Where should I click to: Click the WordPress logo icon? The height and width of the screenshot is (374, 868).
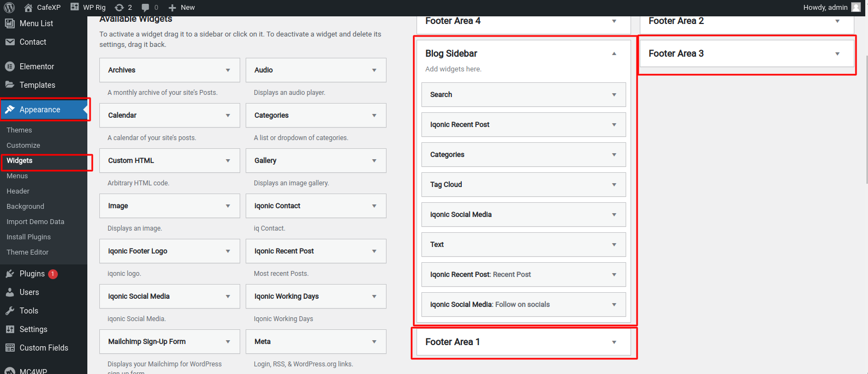point(9,8)
